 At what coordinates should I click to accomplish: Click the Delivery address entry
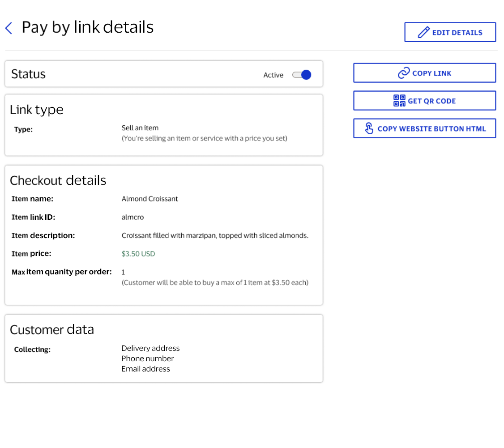point(150,348)
